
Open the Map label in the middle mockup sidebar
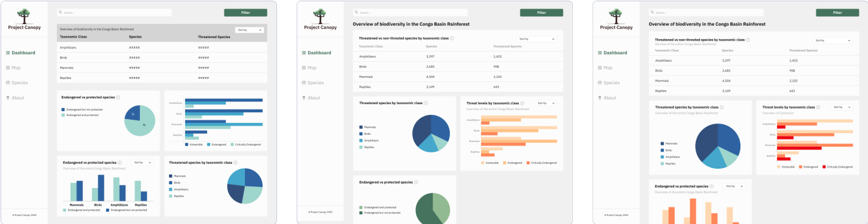click(x=312, y=68)
